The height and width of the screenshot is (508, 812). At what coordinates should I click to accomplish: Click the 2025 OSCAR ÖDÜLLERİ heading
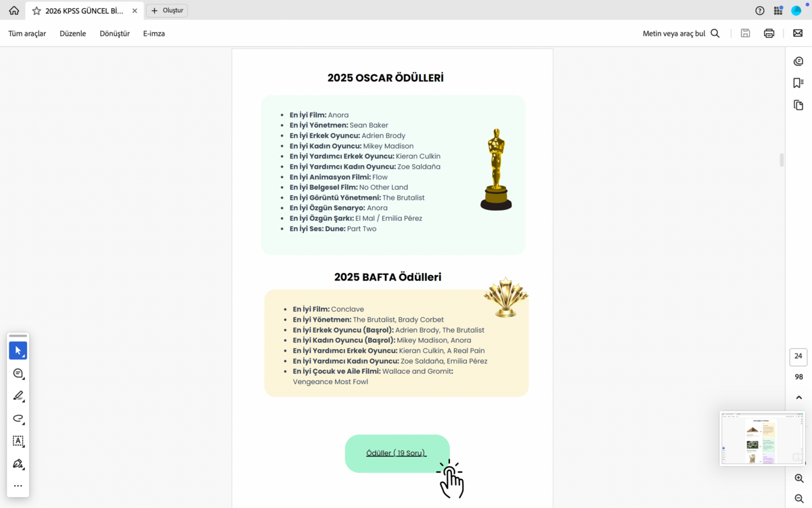coord(386,78)
